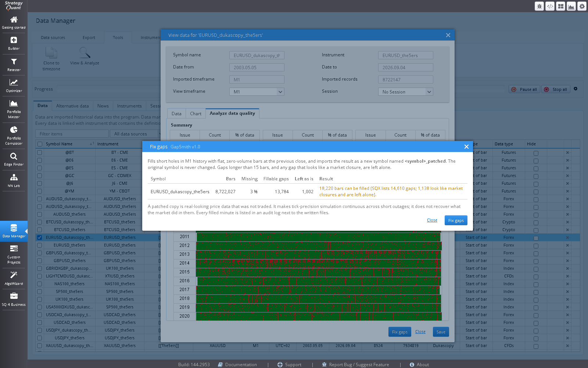Click the 2015 data quality bar

319,272
